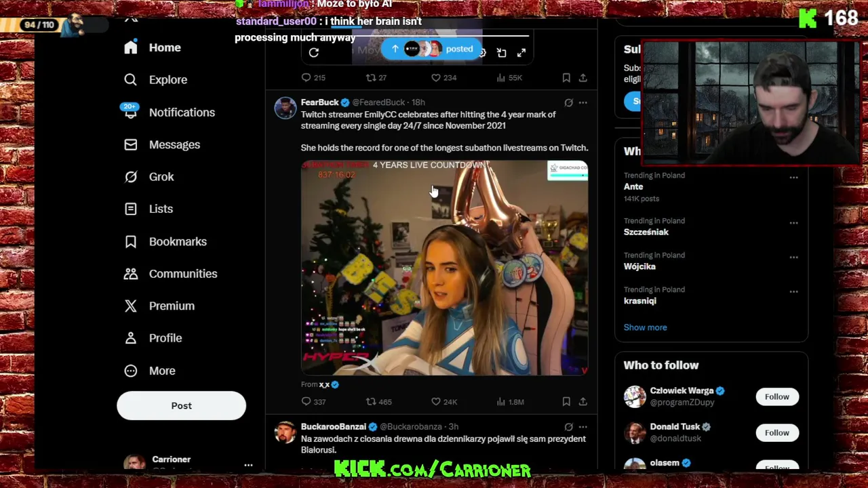Open more options on BuckarooBanzai post
Image resolution: width=868 pixels, height=488 pixels.
coord(583,426)
